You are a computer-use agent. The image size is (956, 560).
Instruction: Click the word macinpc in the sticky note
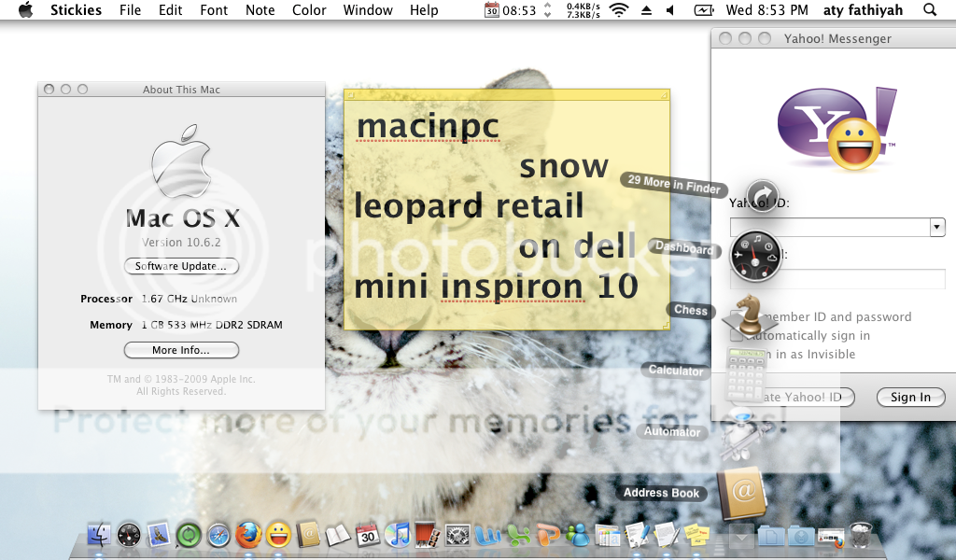[428, 126]
